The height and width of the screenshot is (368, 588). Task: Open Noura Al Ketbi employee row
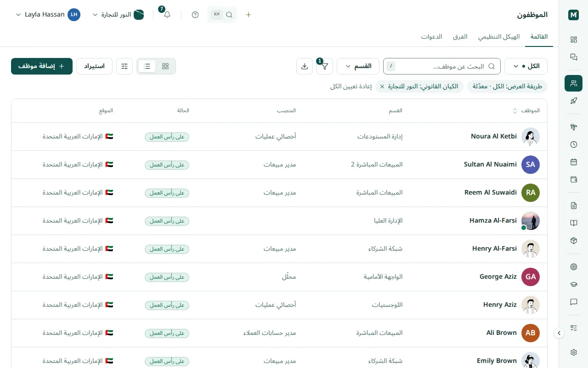pyautogui.click(x=279, y=137)
